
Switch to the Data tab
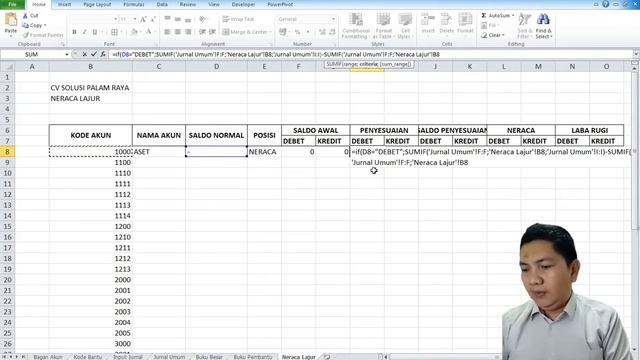click(x=162, y=4)
